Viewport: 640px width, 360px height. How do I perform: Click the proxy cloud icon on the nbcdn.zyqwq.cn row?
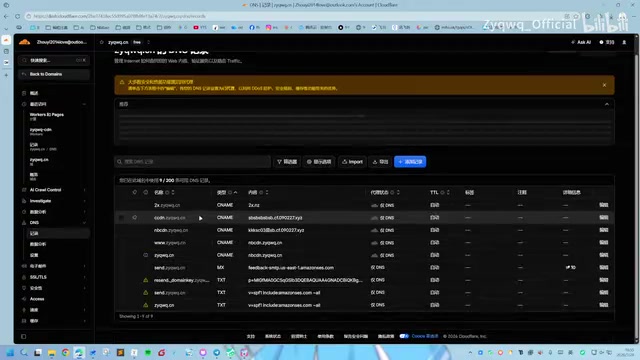[374, 230]
